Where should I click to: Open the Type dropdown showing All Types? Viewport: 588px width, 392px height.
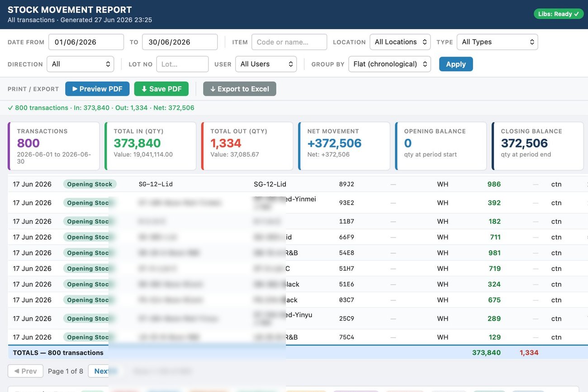[498, 42]
